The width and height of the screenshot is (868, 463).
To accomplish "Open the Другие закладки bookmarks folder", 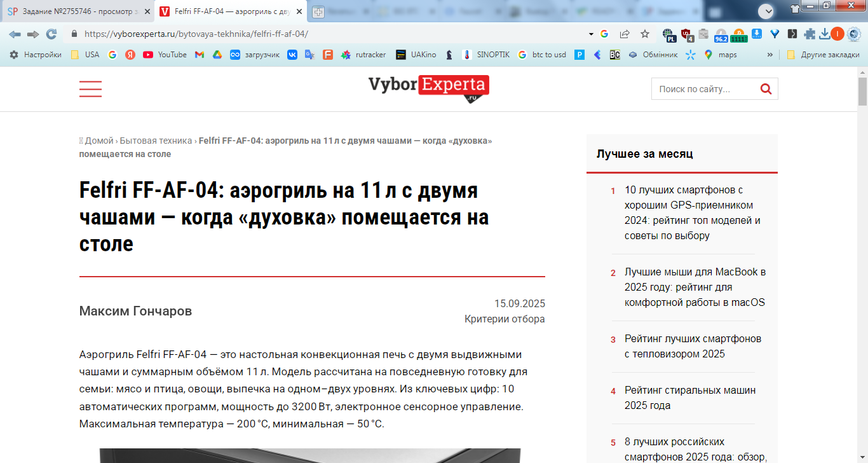I will coord(823,55).
